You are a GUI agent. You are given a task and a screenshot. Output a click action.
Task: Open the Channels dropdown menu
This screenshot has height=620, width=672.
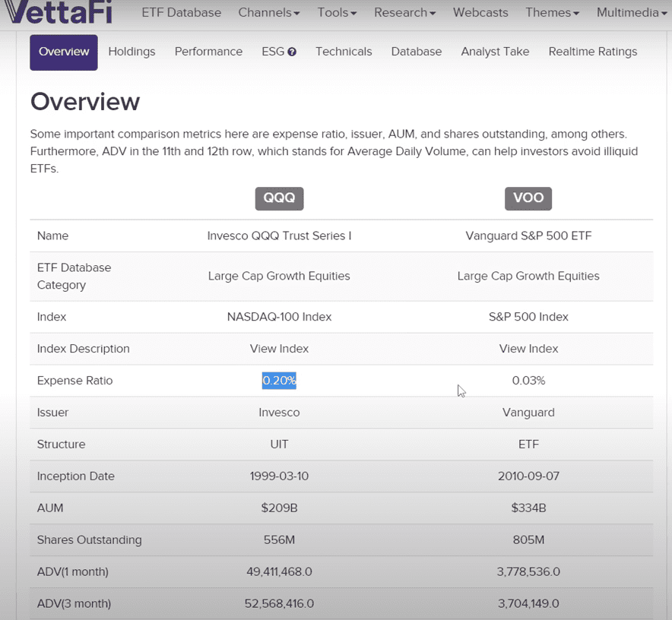(x=268, y=13)
